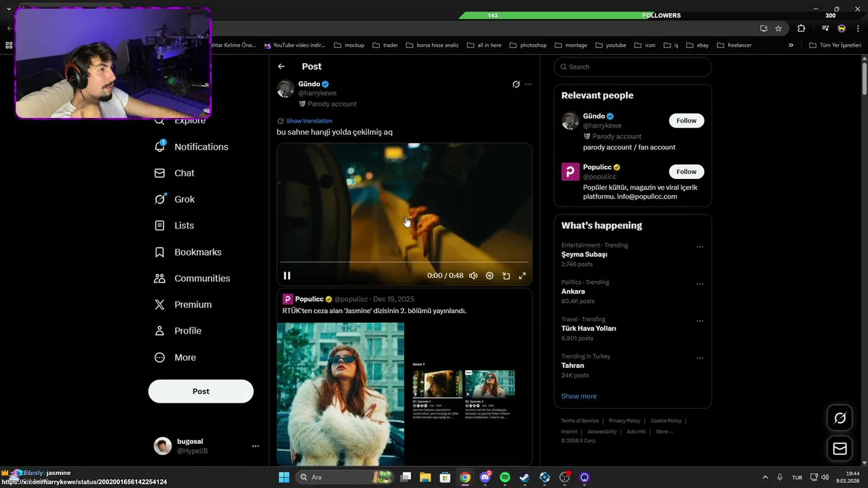Open video settings gear
Viewport: 868px width, 488px height.
point(490,276)
